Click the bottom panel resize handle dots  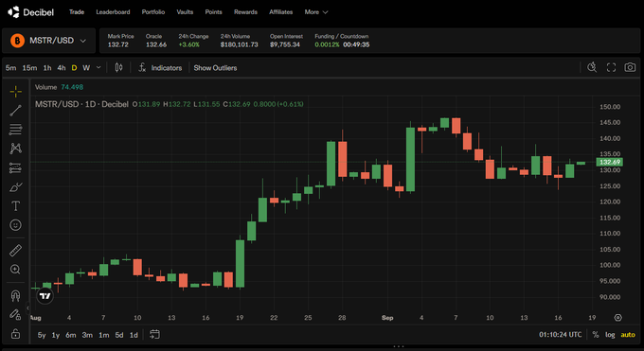pos(399,346)
